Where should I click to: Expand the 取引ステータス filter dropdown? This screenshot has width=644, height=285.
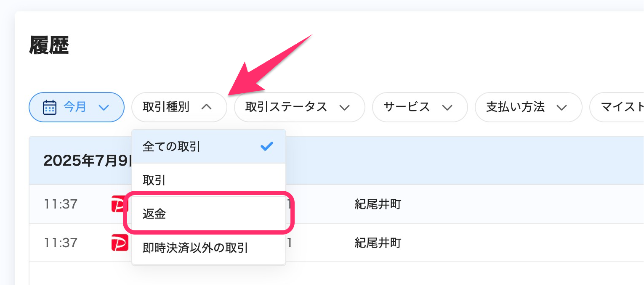299,107
